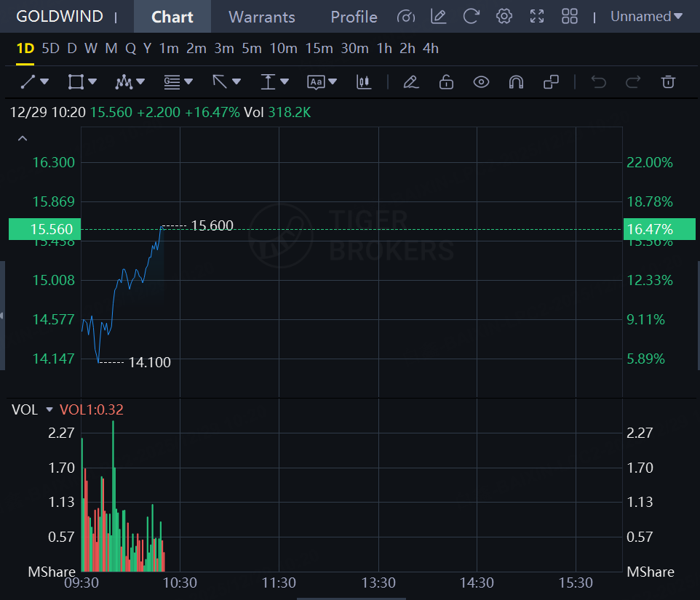Select the 3m interval
This screenshot has width=700, height=600.
pos(224,48)
